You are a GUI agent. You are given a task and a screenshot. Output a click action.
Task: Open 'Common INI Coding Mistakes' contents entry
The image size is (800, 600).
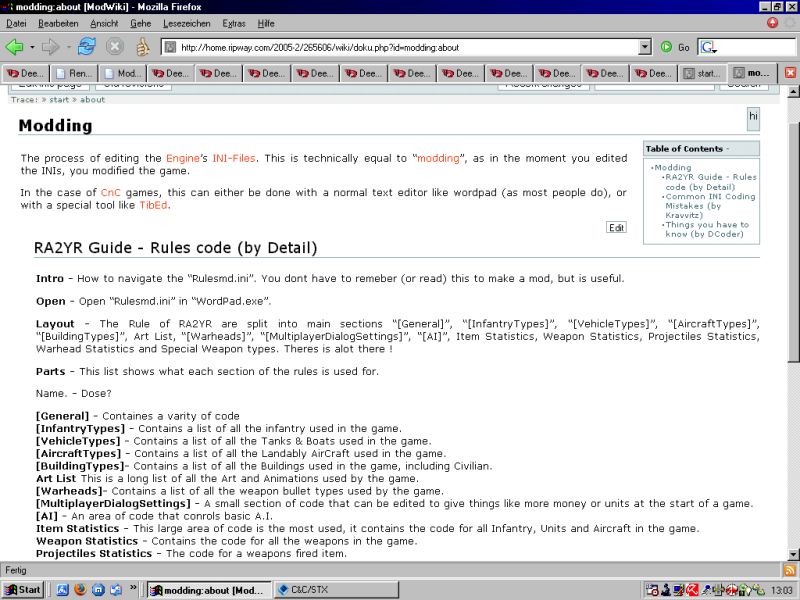(710, 206)
